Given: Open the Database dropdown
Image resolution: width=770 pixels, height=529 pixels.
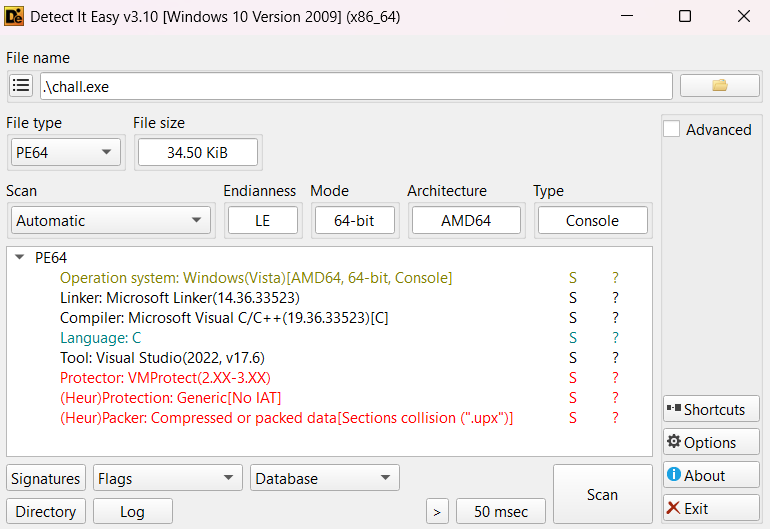Looking at the screenshot, I should pyautogui.click(x=325, y=479).
